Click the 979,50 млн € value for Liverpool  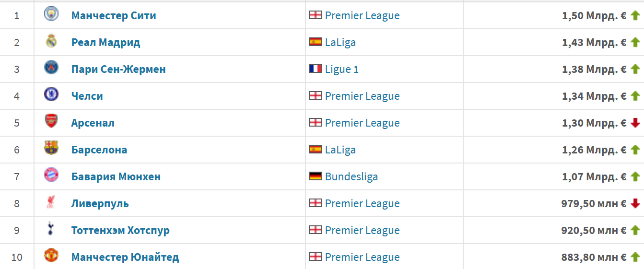pos(594,203)
